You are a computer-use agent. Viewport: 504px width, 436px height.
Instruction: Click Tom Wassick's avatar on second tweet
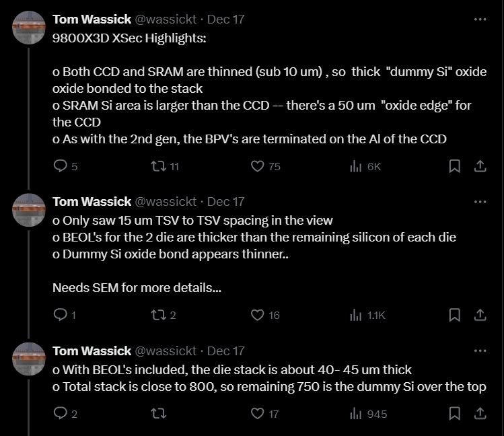[x=29, y=211]
